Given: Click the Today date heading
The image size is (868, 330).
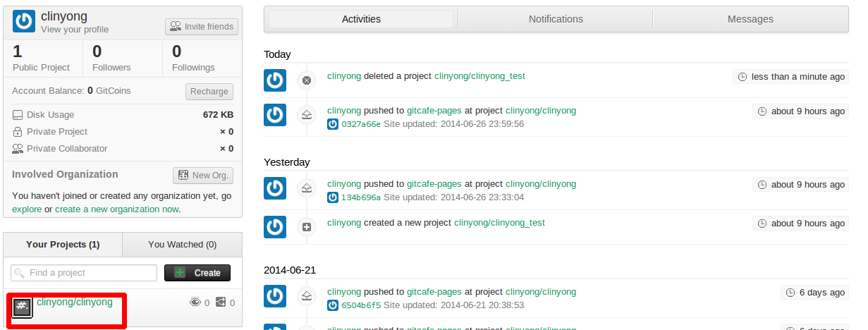Looking at the screenshot, I should (x=277, y=54).
